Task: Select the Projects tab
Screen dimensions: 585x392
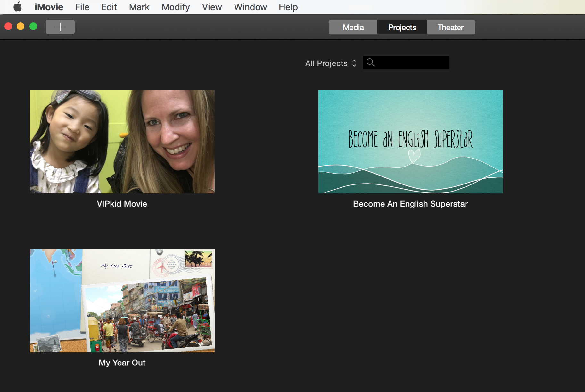Action: pos(402,28)
